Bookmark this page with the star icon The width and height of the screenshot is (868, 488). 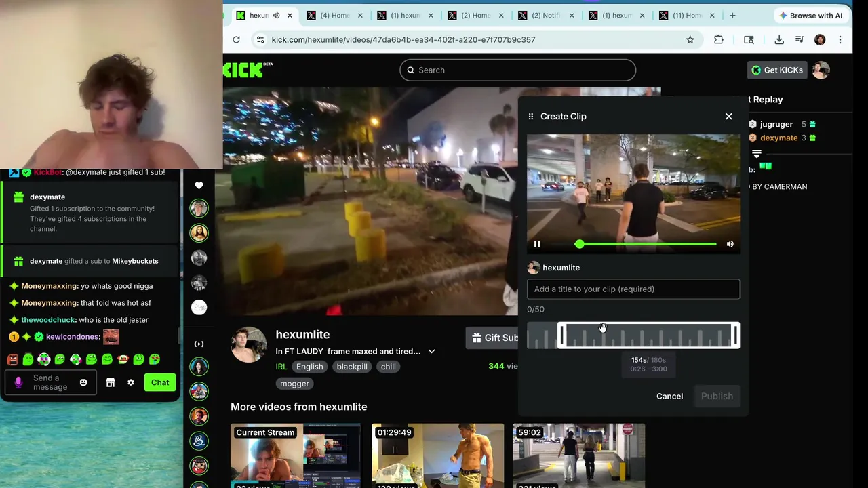click(690, 39)
